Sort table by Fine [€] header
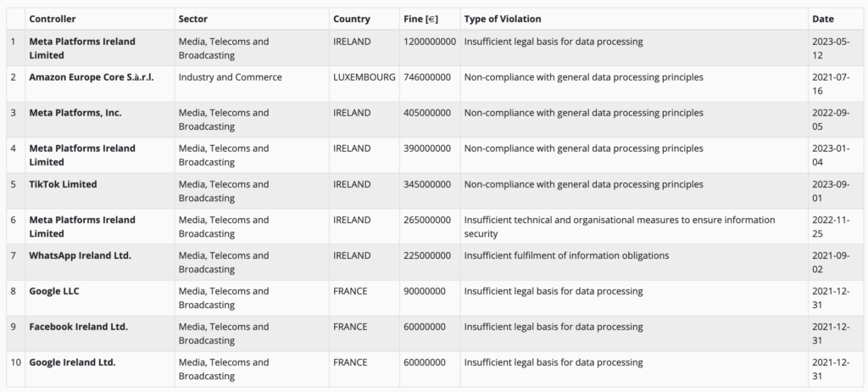This screenshot has width=868, height=392. [x=420, y=19]
